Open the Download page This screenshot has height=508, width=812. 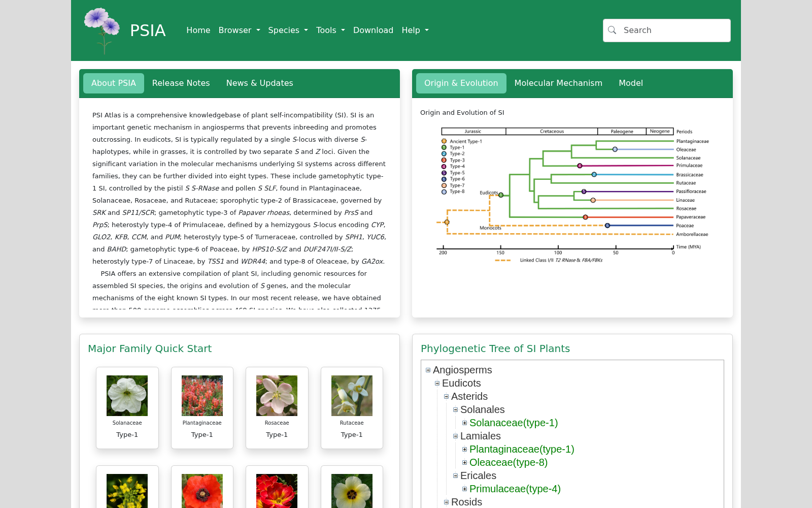coord(373,30)
